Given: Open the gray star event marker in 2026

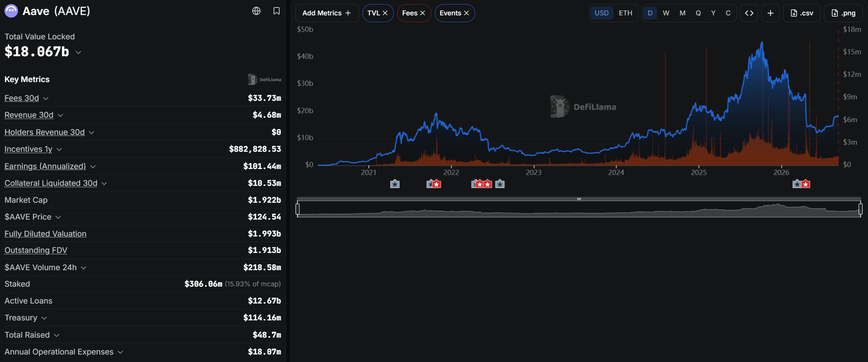Looking at the screenshot, I should (x=797, y=184).
